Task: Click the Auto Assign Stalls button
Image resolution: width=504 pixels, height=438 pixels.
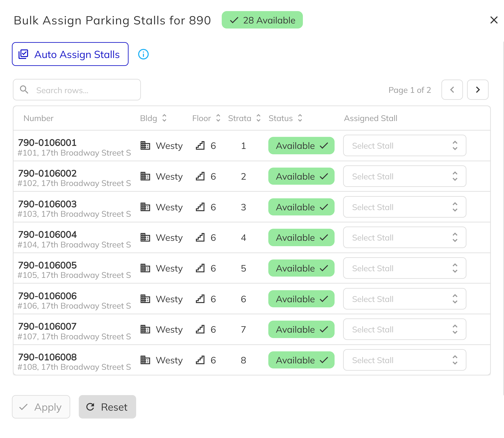Action: click(x=70, y=54)
